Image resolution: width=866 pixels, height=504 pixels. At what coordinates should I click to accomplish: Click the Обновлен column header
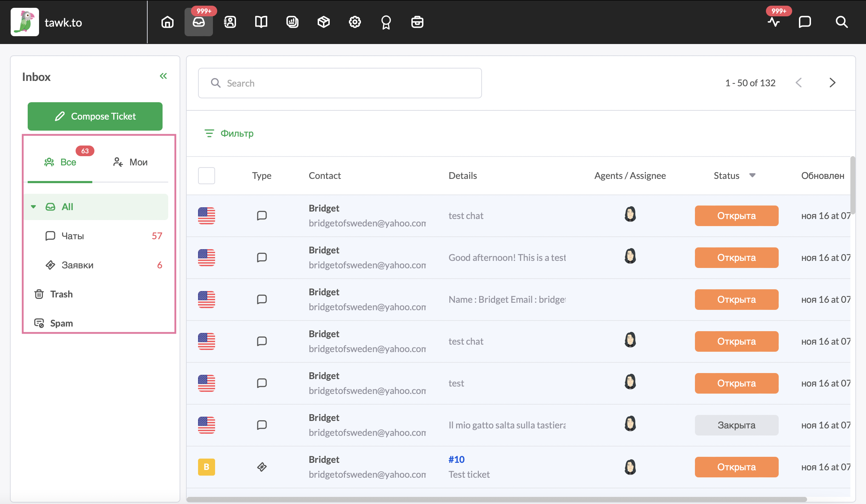(823, 176)
